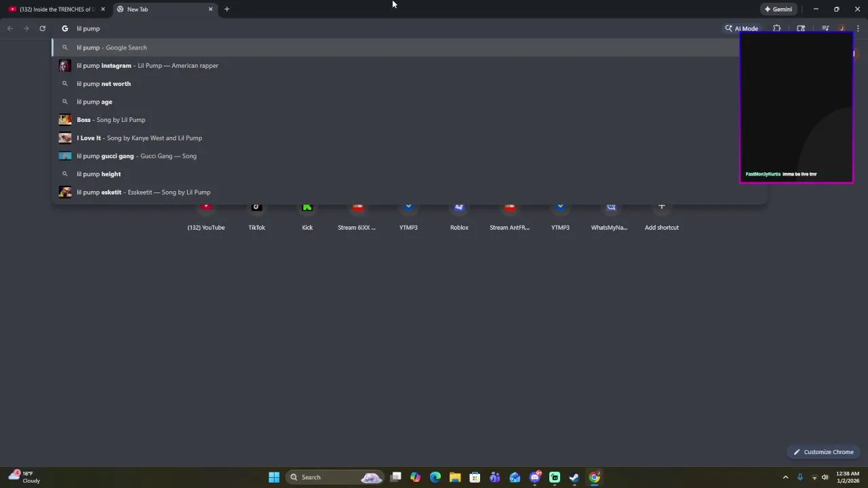Open Microsoft Edge from taskbar
The width and height of the screenshot is (868, 488).
435,477
